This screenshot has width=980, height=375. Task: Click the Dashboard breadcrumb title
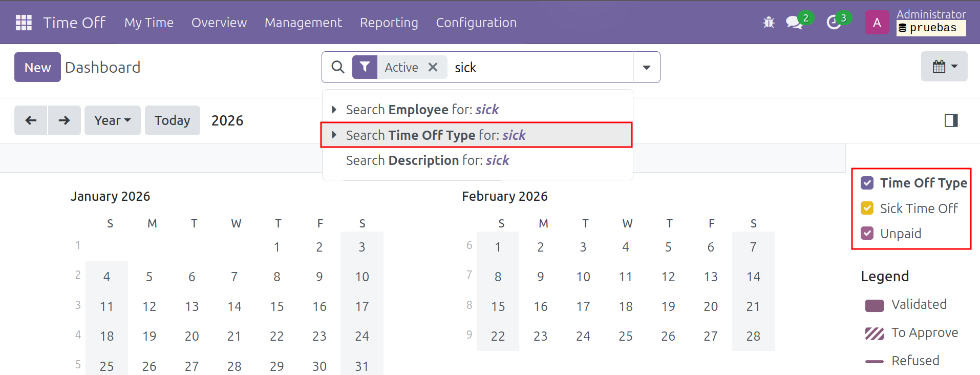pos(102,67)
